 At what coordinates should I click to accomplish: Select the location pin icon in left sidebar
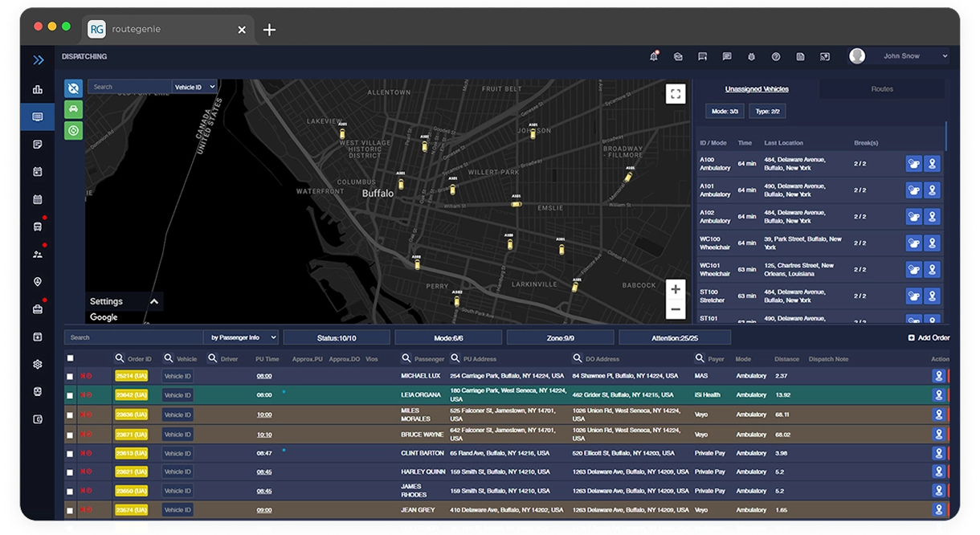(x=37, y=282)
